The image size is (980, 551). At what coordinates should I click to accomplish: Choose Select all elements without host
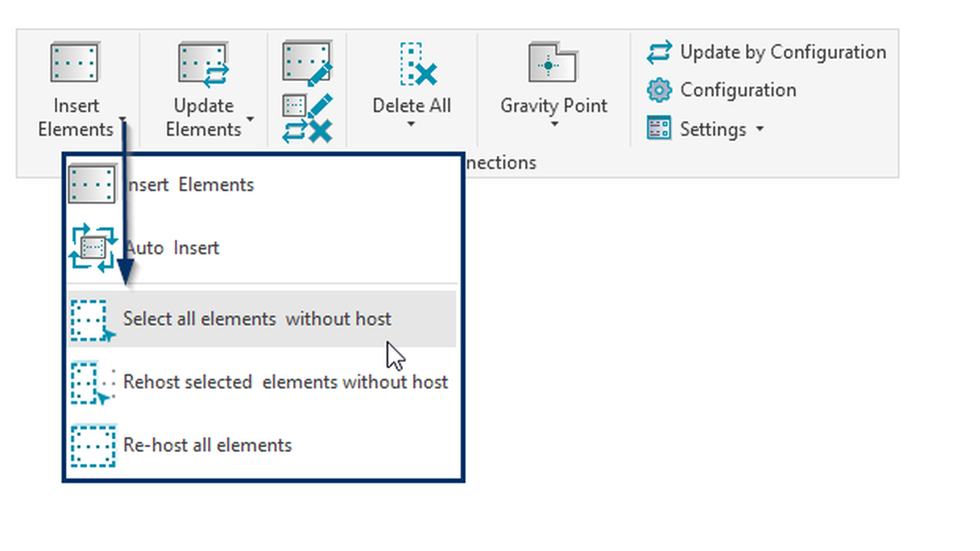coord(257,319)
